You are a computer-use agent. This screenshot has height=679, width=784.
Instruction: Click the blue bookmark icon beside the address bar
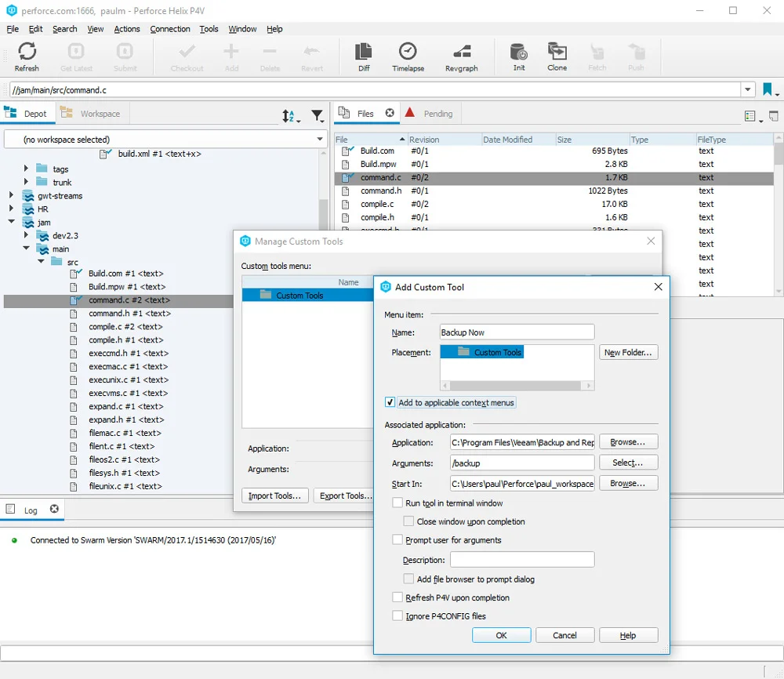click(767, 89)
